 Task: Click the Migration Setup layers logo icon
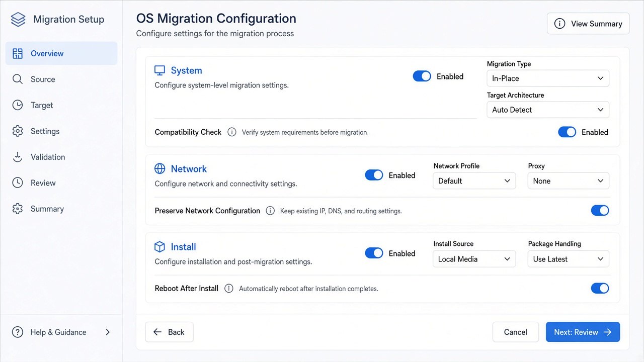18,20
